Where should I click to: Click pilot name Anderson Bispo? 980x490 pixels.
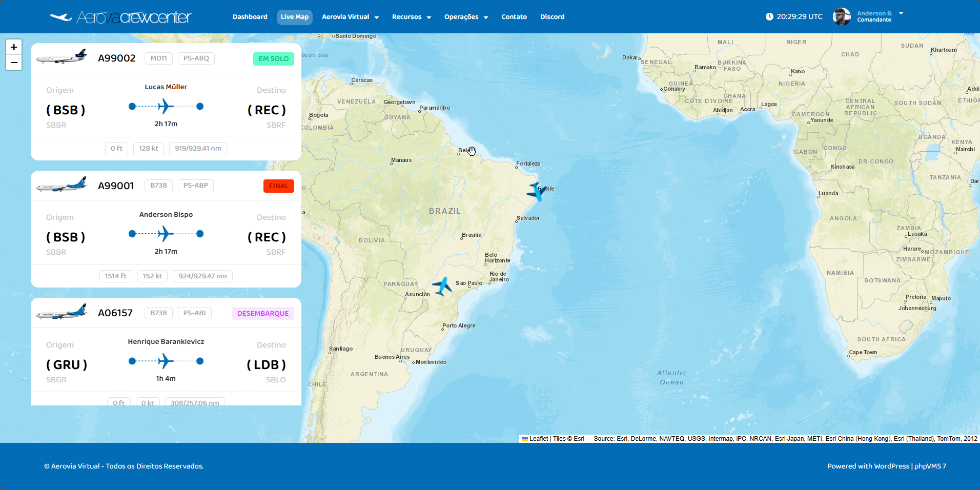click(166, 215)
